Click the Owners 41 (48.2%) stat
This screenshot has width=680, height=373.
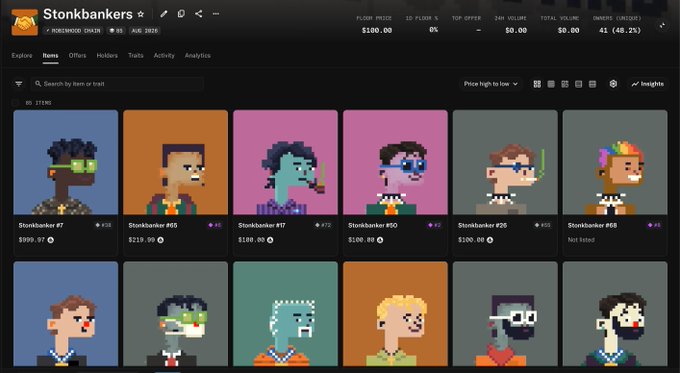click(617, 25)
